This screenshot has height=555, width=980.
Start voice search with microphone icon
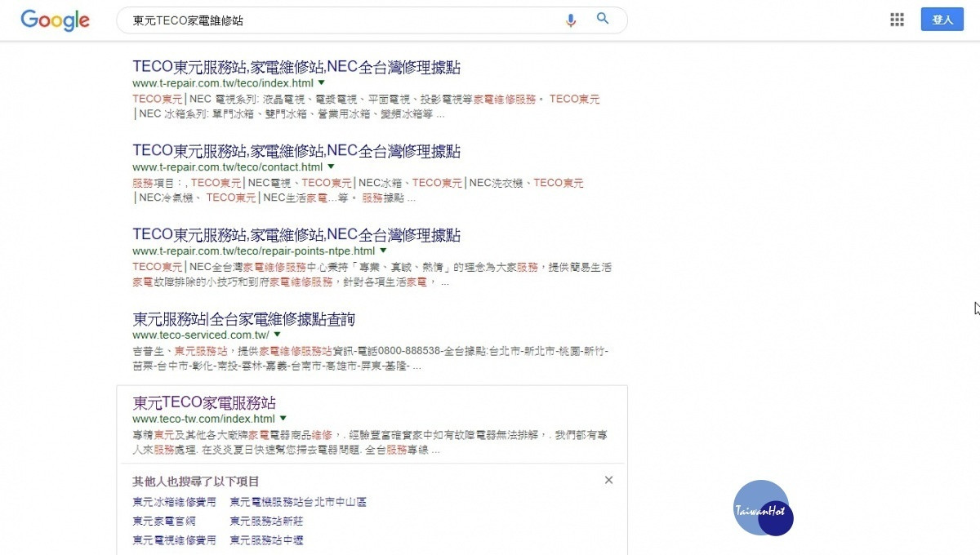click(x=571, y=20)
